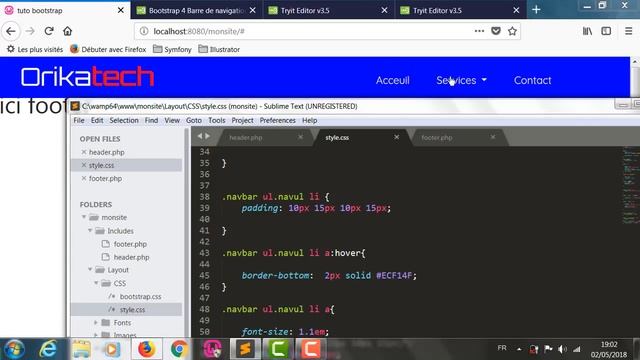Image resolution: width=640 pixels, height=360 pixels.
Task: Close the tuto bootstrap tab
Action: click(x=121, y=10)
